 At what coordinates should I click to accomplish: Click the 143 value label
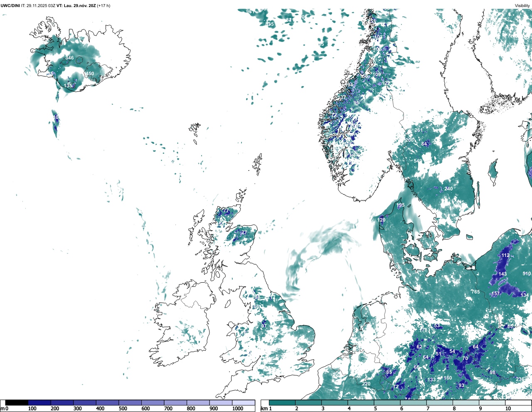tap(502, 274)
